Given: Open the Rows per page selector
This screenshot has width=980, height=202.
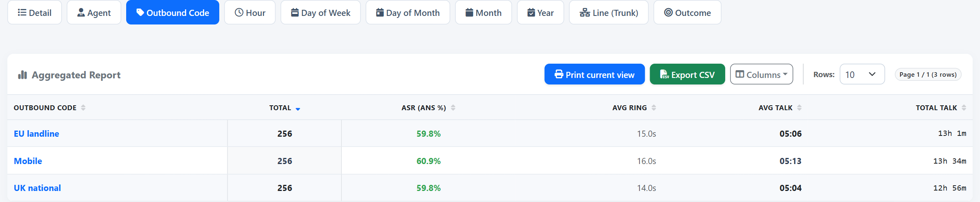Looking at the screenshot, I should 862,74.
